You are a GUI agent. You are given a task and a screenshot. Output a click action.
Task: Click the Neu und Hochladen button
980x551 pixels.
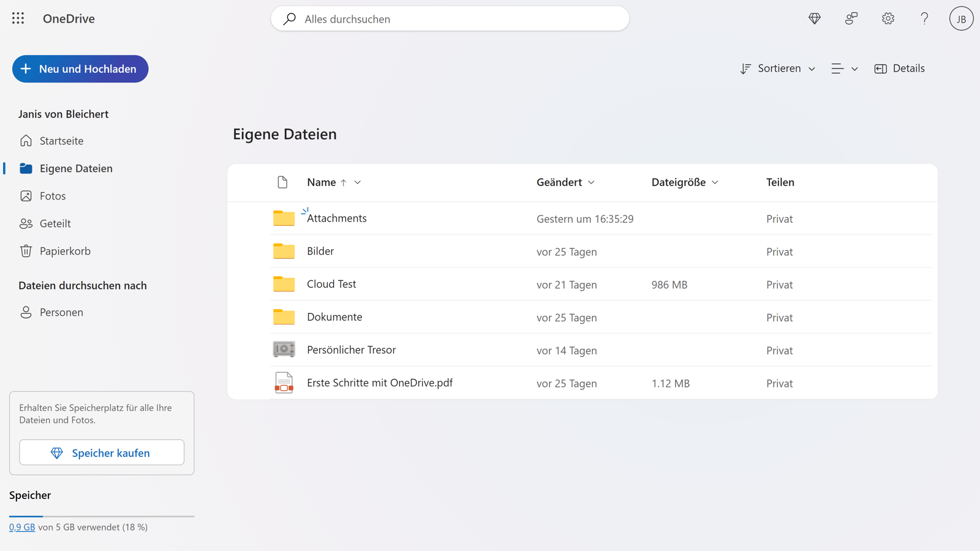80,69
